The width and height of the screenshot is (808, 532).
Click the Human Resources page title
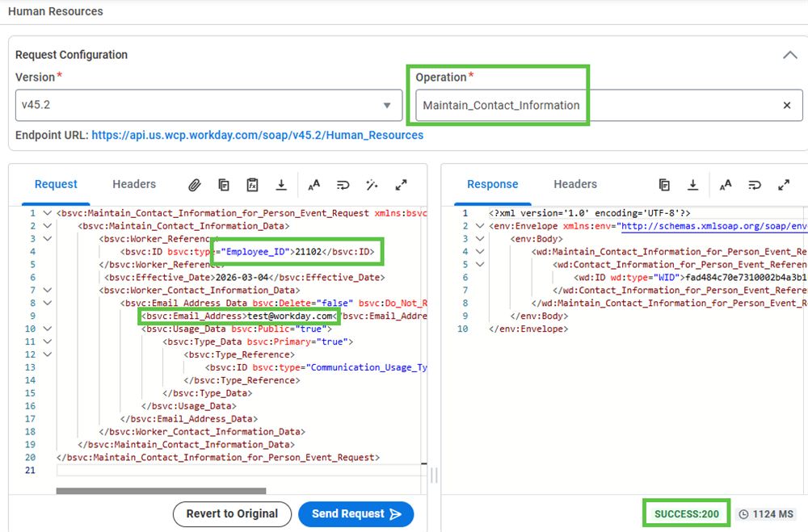tap(56, 11)
